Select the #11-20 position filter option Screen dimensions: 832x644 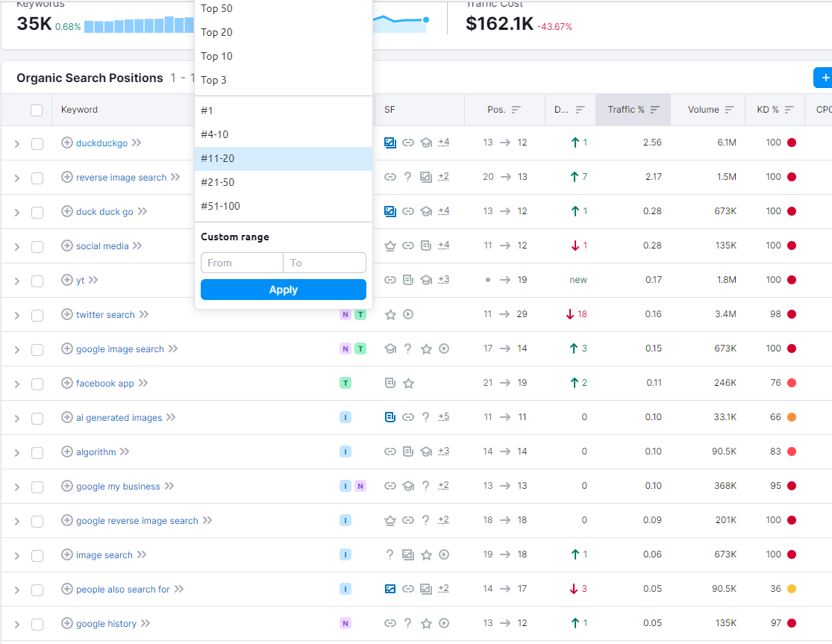click(x=284, y=158)
